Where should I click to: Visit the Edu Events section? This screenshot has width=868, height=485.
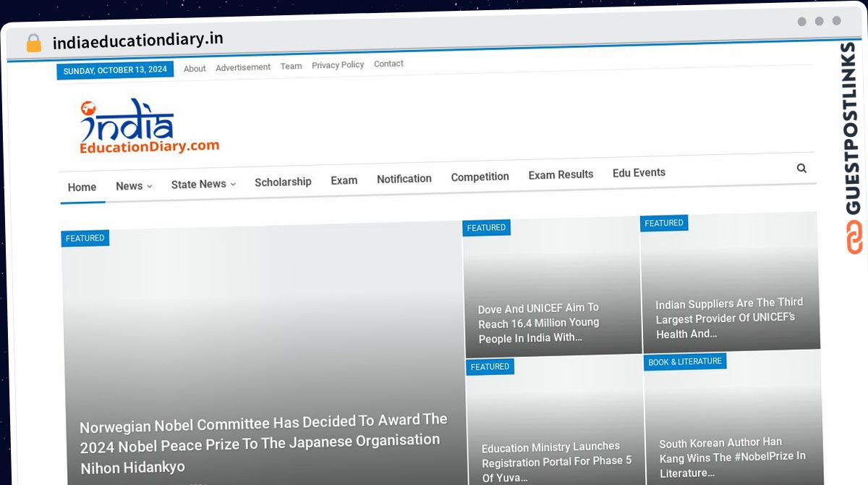639,172
